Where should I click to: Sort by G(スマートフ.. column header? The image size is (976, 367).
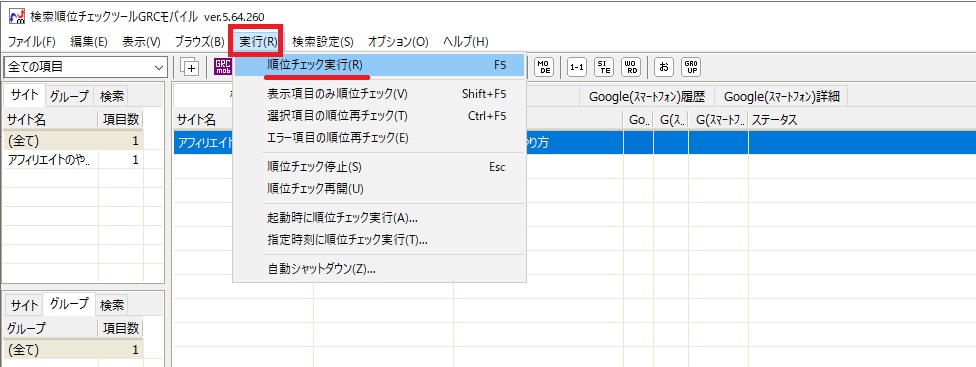718,119
